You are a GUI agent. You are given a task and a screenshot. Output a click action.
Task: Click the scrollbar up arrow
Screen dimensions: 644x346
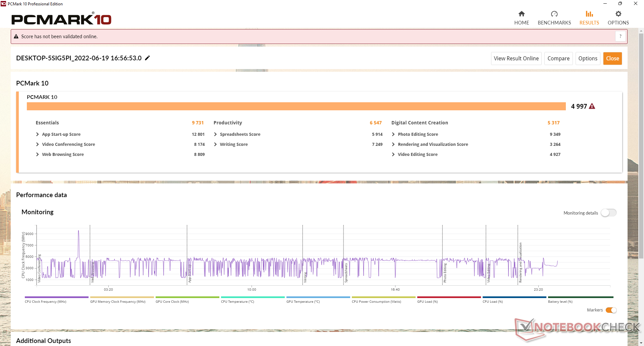641,31
